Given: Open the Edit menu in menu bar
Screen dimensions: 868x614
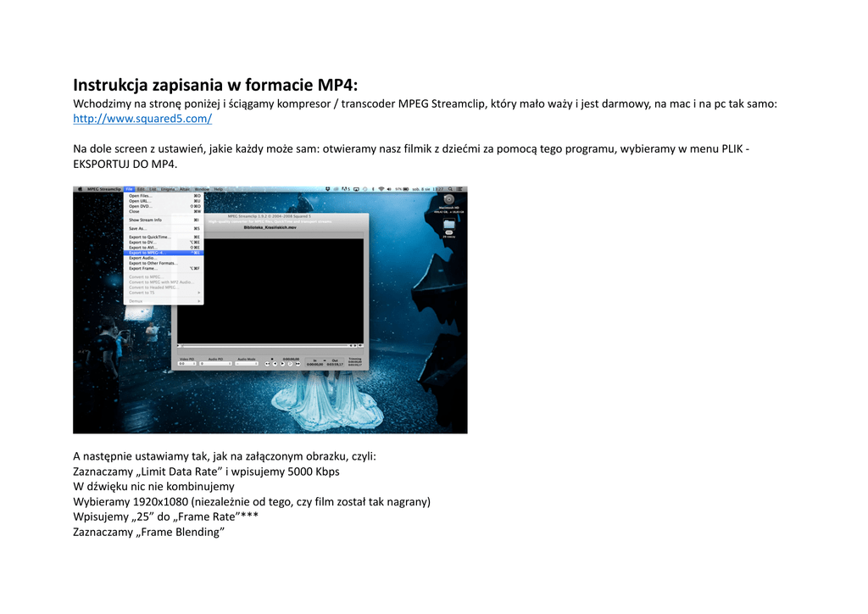Looking at the screenshot, I should [x=142, y=189].
